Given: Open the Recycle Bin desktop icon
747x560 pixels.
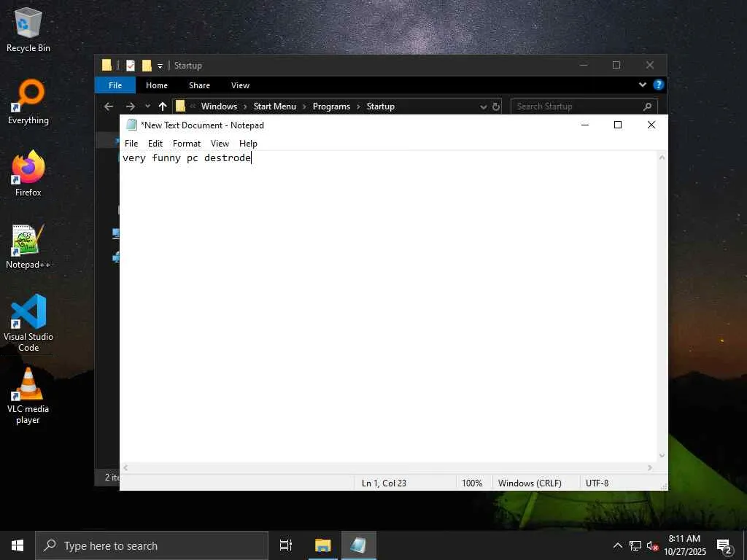Looking at the screenshot, I should point(28,29).
